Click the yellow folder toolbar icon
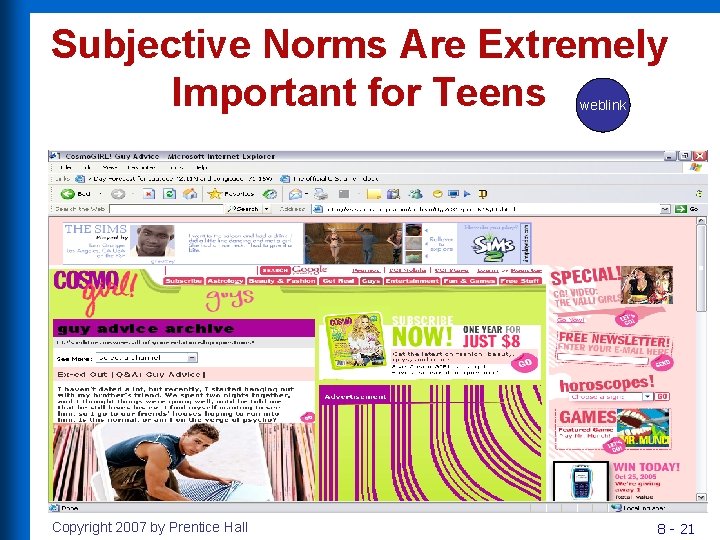 coord(373,195)
